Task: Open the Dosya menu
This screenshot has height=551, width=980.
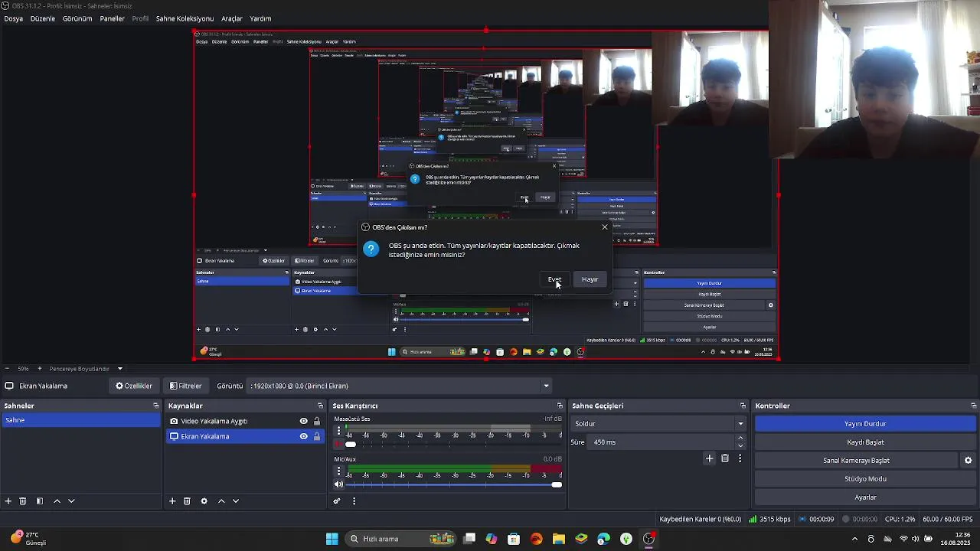Action: coord(14,18)
